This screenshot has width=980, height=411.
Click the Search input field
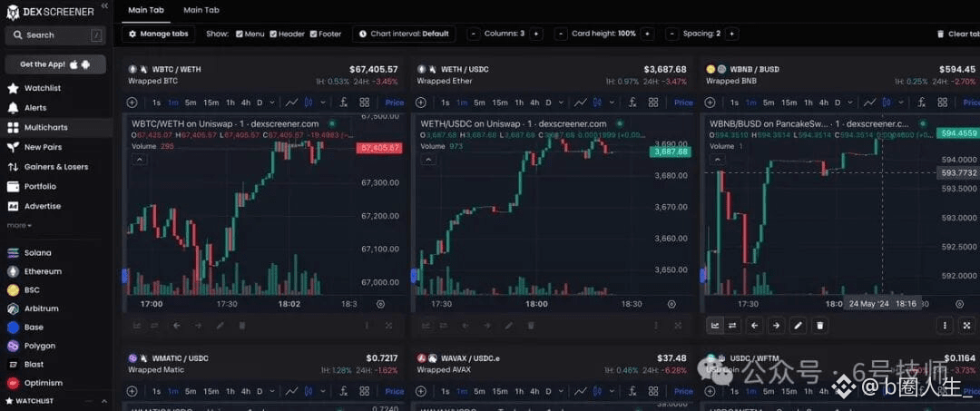(55, 35)
